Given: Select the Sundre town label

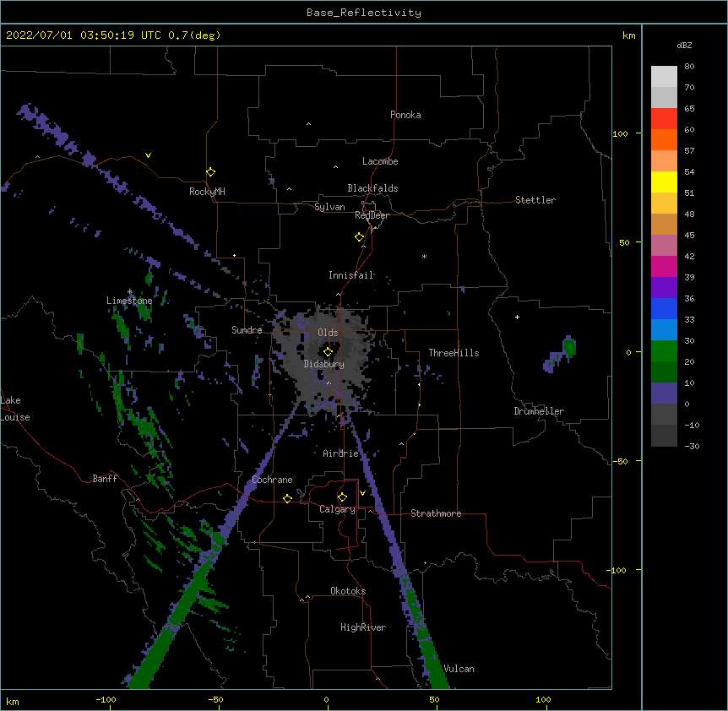Looking at the screenshot, I should [x=247, y=330].
